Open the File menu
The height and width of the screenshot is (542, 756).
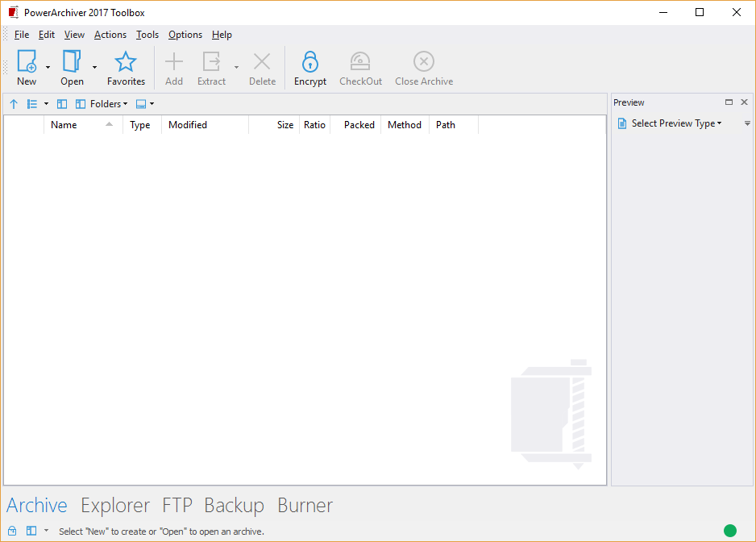(x=22, y=35)
